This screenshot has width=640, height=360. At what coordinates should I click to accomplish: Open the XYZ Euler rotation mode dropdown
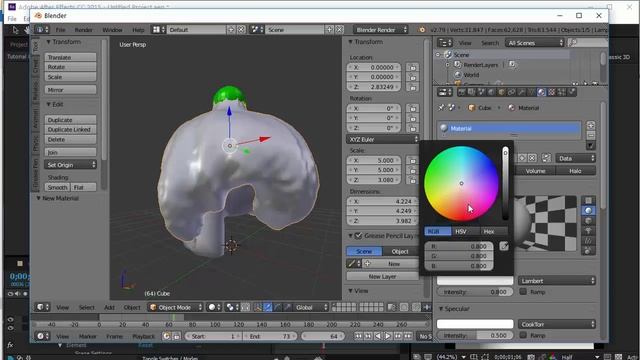pyautogui.click(x=382, y=139)
